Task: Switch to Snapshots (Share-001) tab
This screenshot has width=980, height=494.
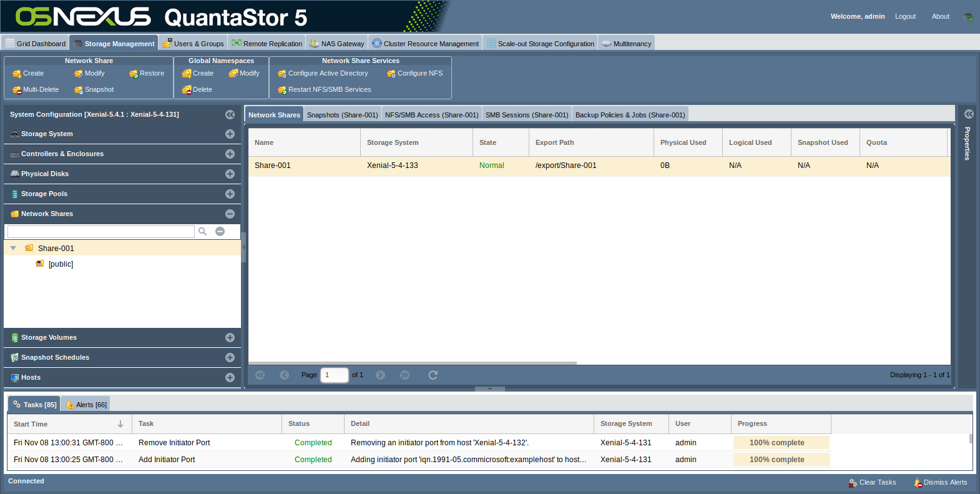Action: click(343, 115)
